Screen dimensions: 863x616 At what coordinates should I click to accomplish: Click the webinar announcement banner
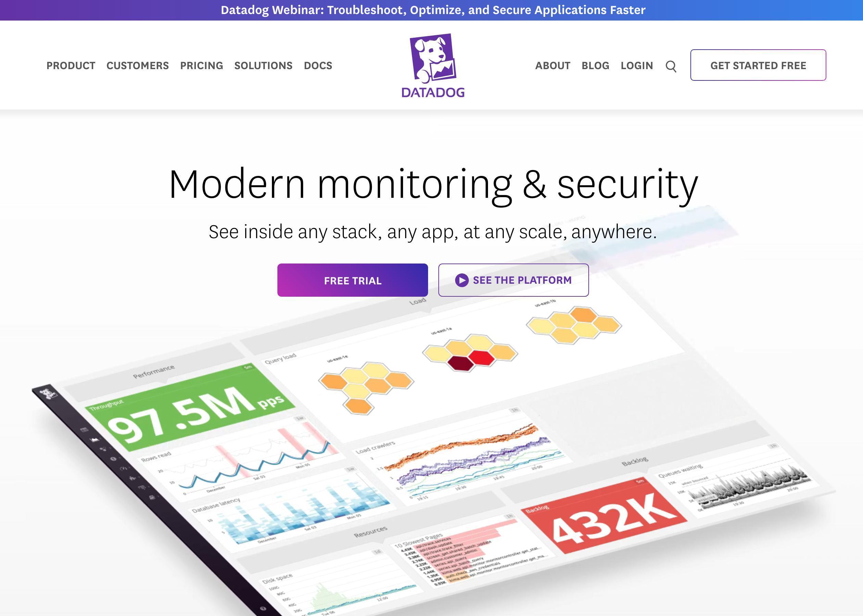coord(431,10)
